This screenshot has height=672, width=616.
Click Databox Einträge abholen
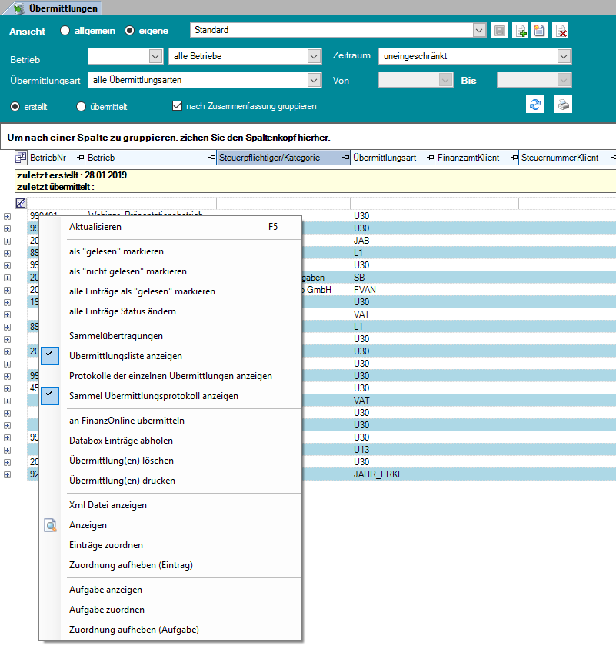point(170,441)
